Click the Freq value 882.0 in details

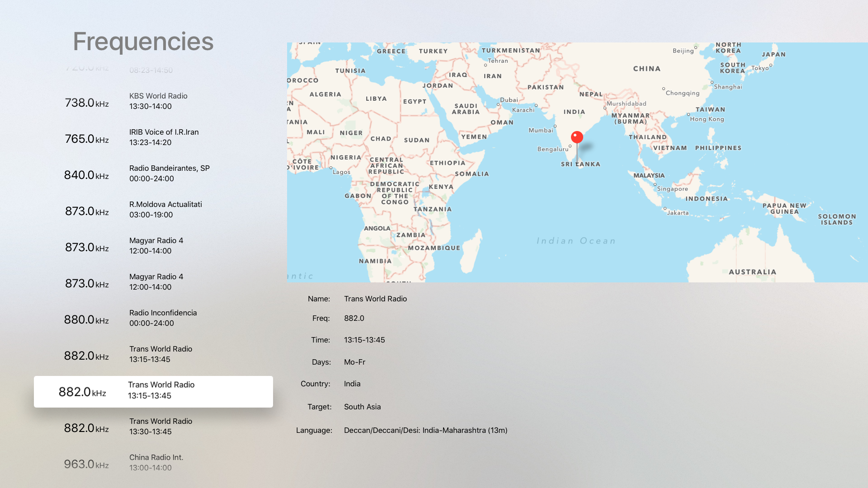pyautogui.click(x=354, y=318)
